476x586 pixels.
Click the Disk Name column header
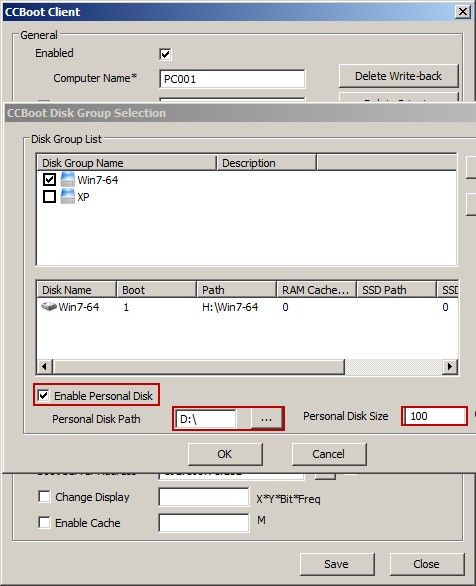click(x=77, y=290)
